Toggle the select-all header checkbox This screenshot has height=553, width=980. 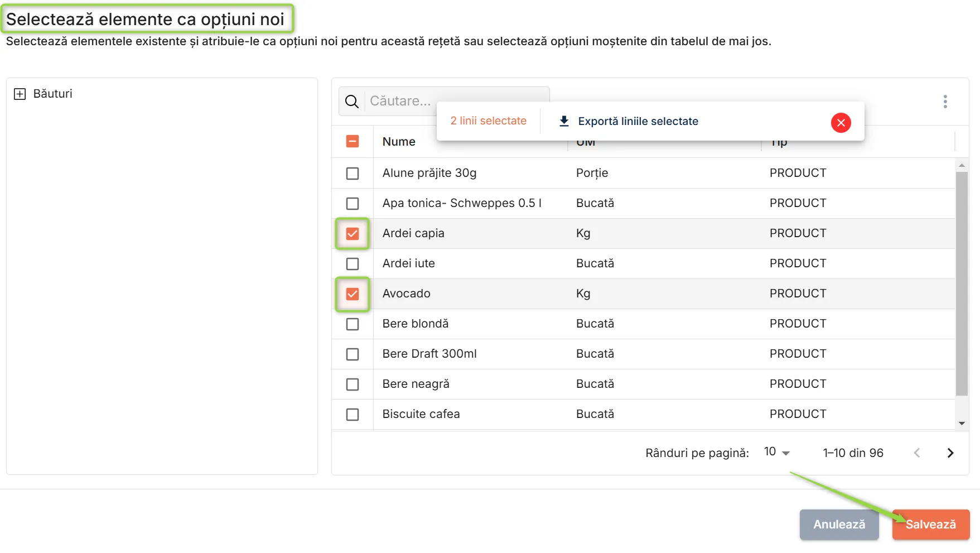[353, 142]
